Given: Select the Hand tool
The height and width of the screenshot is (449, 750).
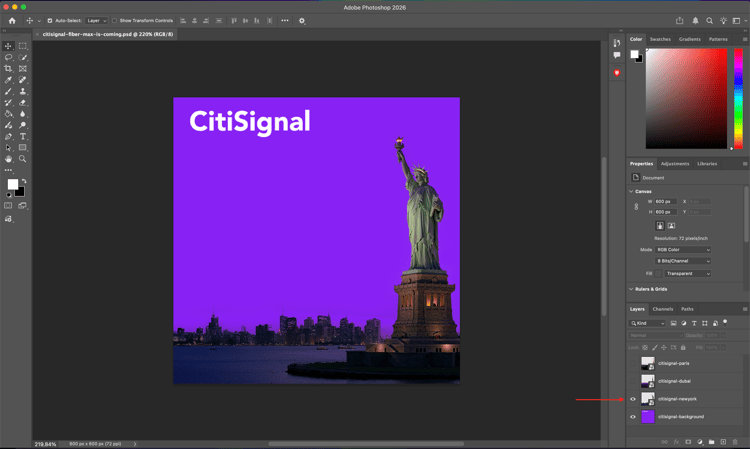Looking at the screenshot, I should (x=8, y=159).
